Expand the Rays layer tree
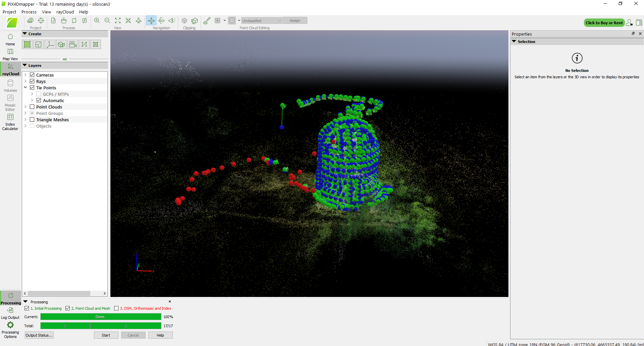Viewport: 644px width, 346px height. (x=26, y=81)
